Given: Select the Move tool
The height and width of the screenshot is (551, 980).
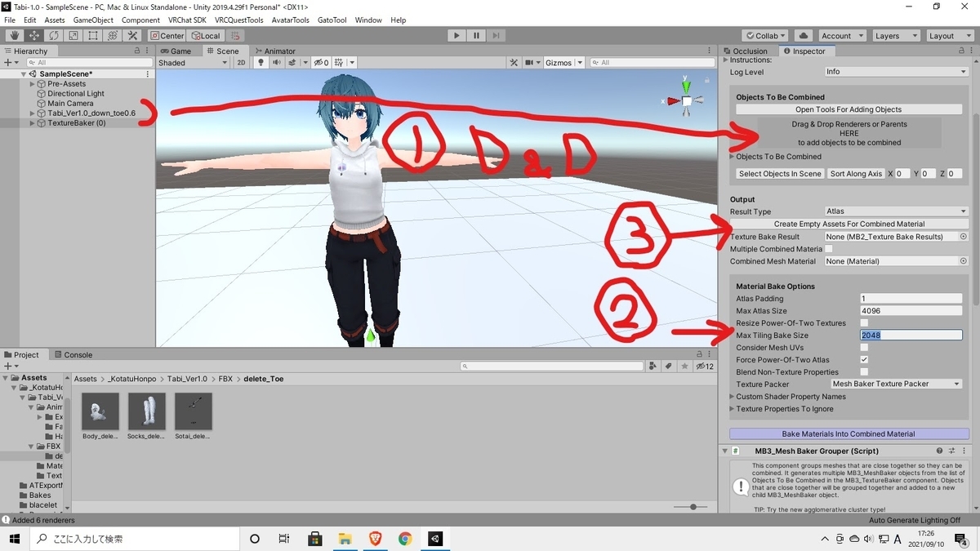Looking at the screenshot, I should [34, 36].
